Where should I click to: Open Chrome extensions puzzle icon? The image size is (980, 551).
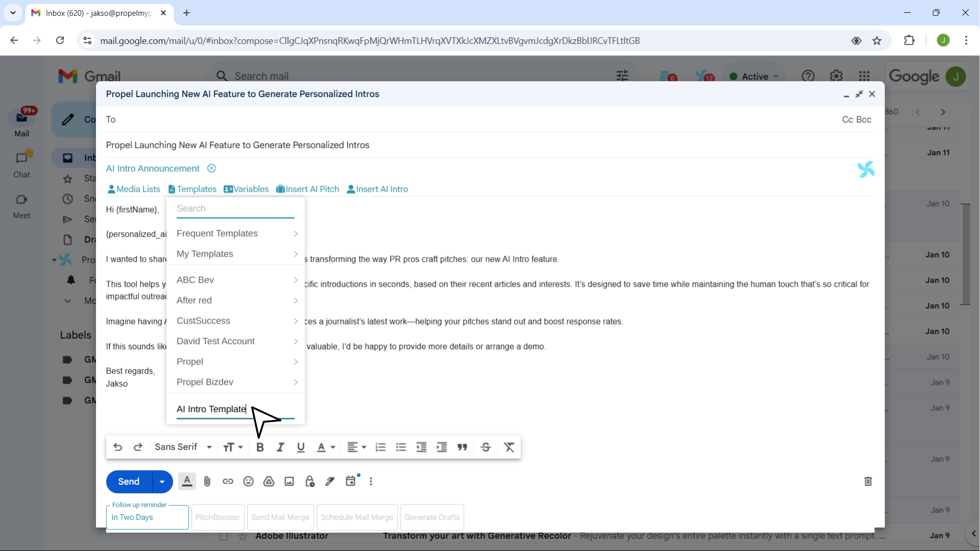909,40
